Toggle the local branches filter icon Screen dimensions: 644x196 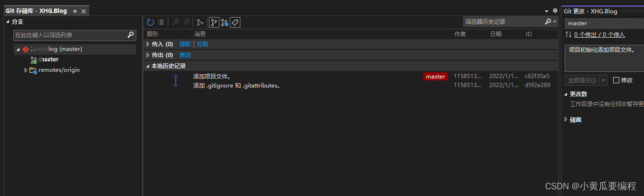click(x=214, y=22)
